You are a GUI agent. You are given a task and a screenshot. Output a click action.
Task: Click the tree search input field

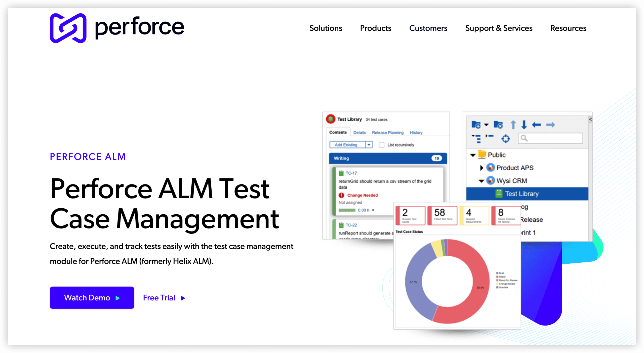pyautogui.click(x=553, y=138)
